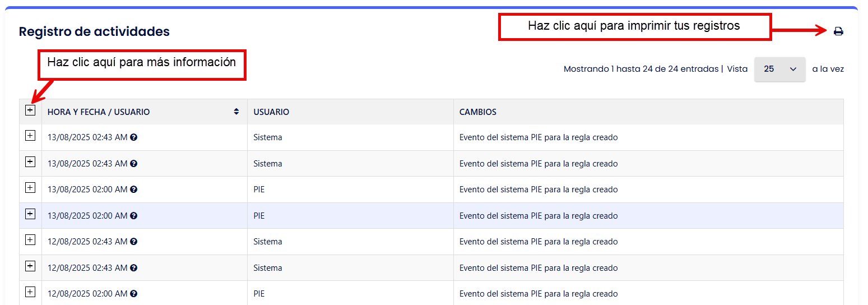Click the CAMBIOS column header
Screen dimensions: 868x305
point(477,112)
